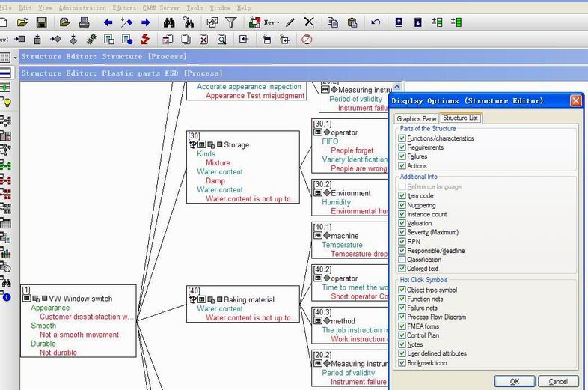The image size is (588, 390).
Task: Click the green gear chain icon
Action: click(91, 39)
